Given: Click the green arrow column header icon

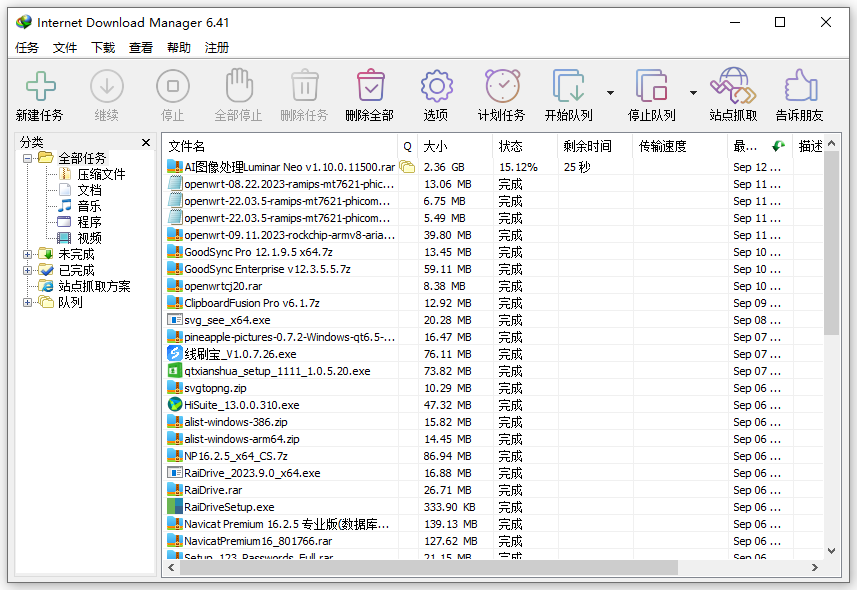Looking at the screenshot, I should click(778, 146).
